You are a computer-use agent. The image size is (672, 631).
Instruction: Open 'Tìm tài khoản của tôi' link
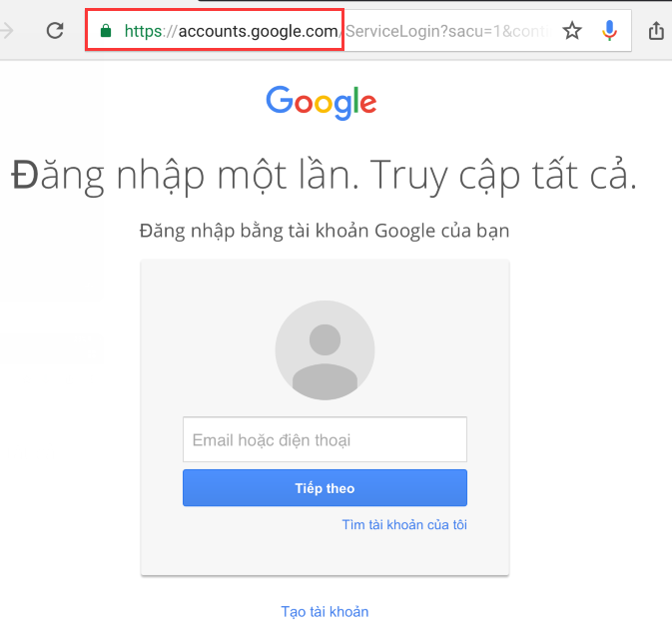[404, 525]
